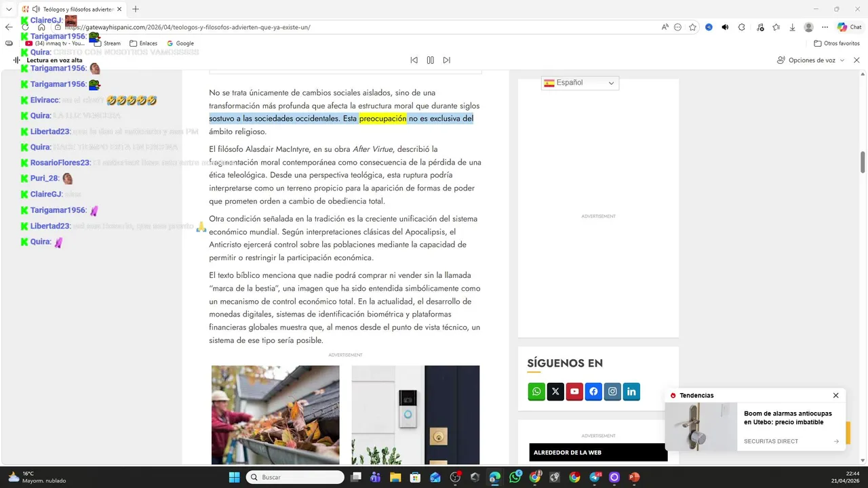Viewport: 868px width, 488px height.
Task: Open the Boom de alarmas antiocupas ad
Action: 787,418
